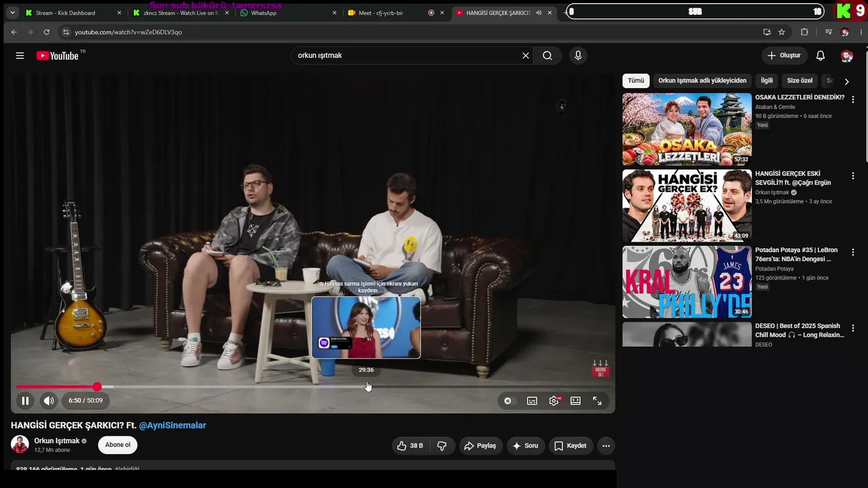Open player settings gear

point(554,401)
